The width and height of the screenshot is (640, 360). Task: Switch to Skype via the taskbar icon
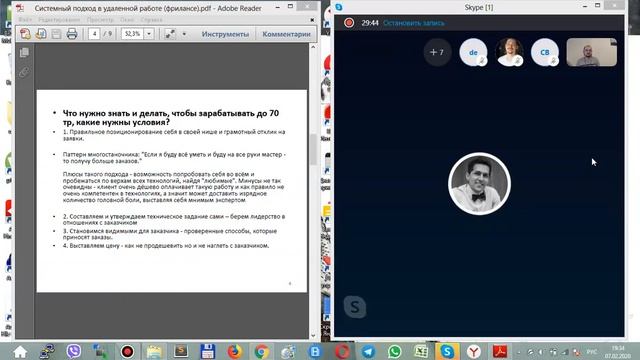click(x=447, y=351)
